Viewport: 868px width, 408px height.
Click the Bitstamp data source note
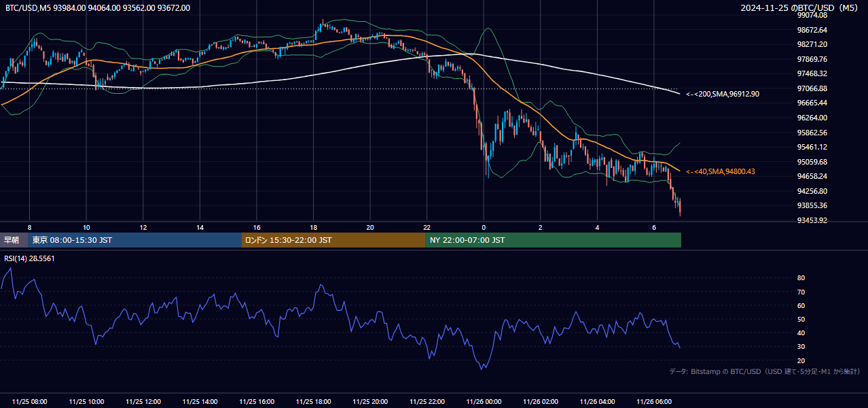point(765,371)
